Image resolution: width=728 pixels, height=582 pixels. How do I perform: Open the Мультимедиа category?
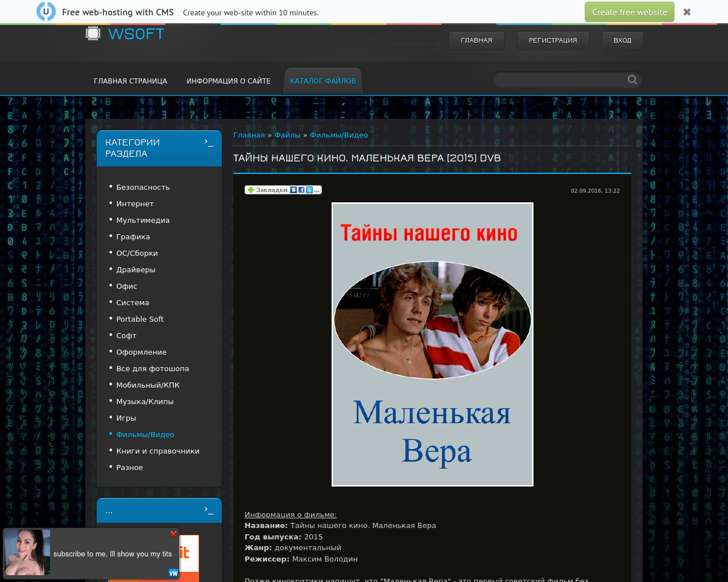coord(143,221)
